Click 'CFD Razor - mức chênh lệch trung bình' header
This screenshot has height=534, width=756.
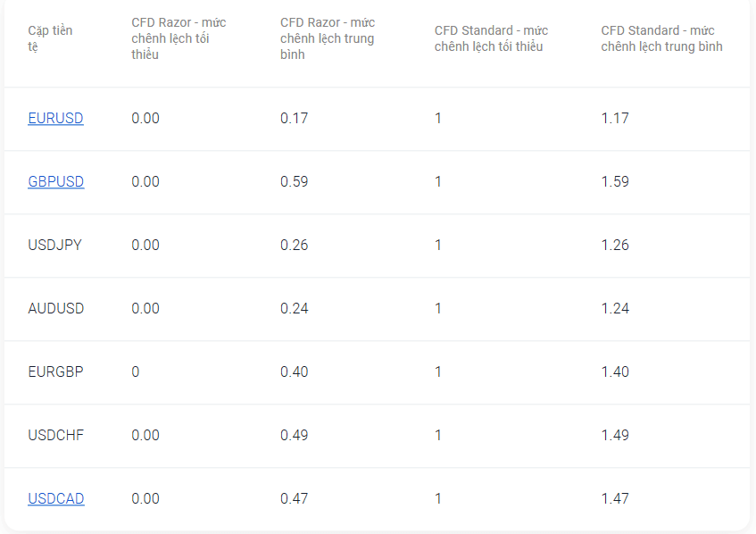tap(328, 38)
